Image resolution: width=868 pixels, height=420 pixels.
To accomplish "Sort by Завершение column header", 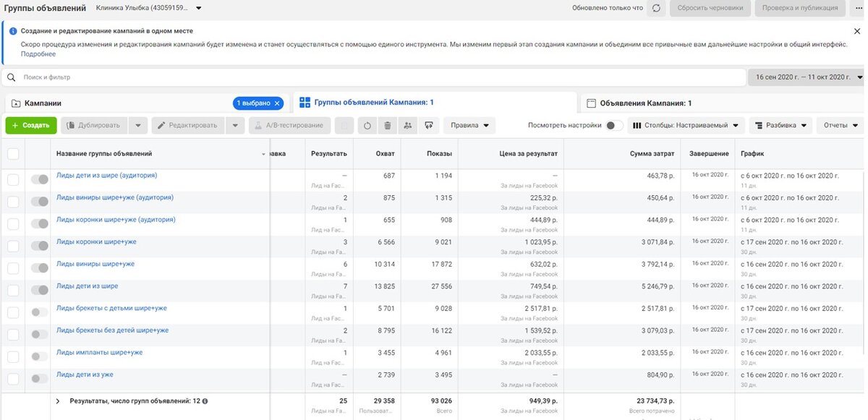I will click(709, 153).
